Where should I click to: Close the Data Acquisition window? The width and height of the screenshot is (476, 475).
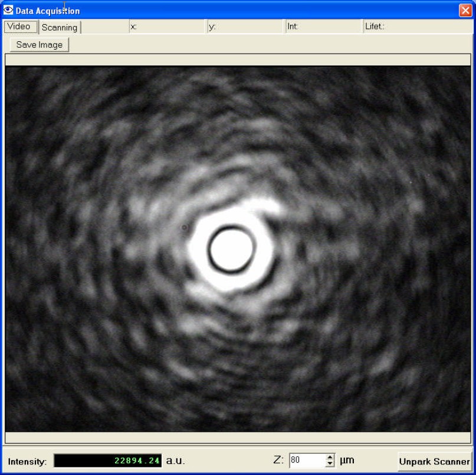tap(465, 11)
